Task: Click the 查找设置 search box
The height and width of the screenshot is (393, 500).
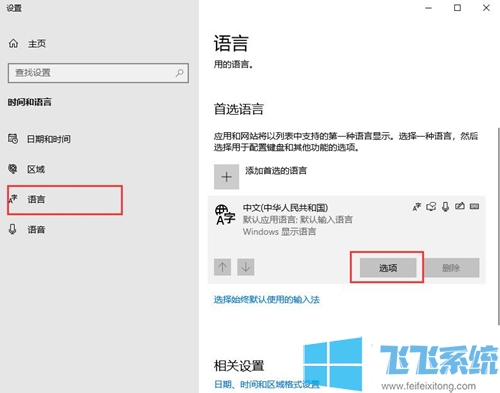Action: tap(98, 73)
